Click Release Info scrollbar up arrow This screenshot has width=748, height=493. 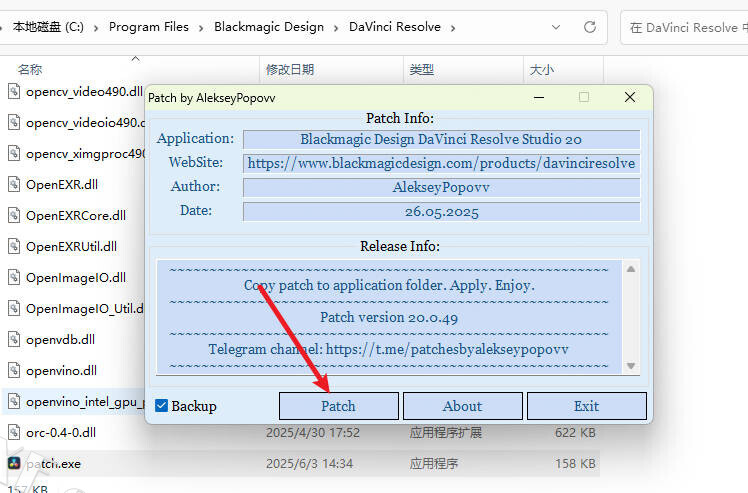631,269
